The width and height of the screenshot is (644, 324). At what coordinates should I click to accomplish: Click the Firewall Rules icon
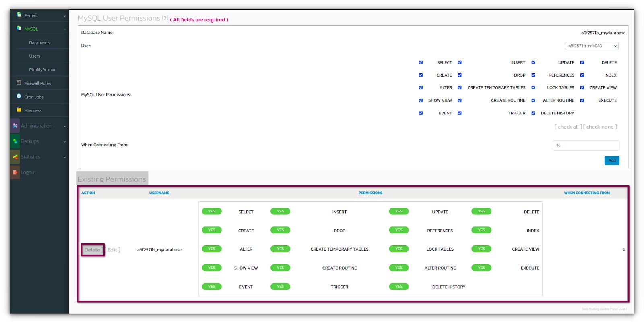point(19,83)
